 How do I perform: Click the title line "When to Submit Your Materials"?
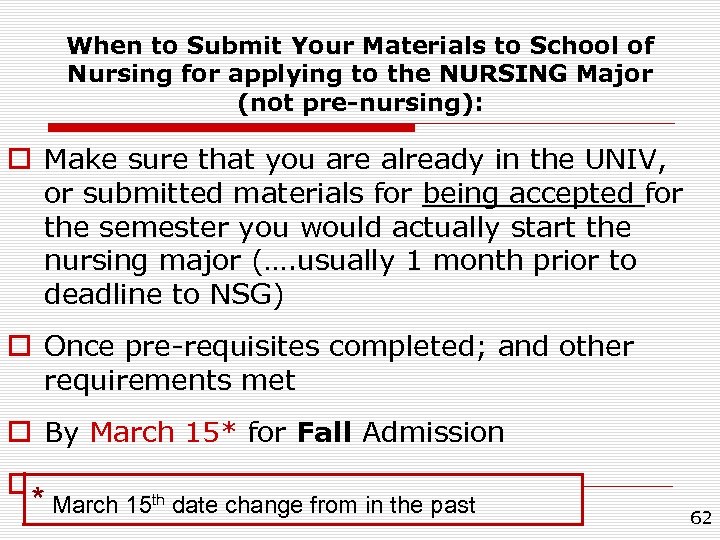(359, 45)
